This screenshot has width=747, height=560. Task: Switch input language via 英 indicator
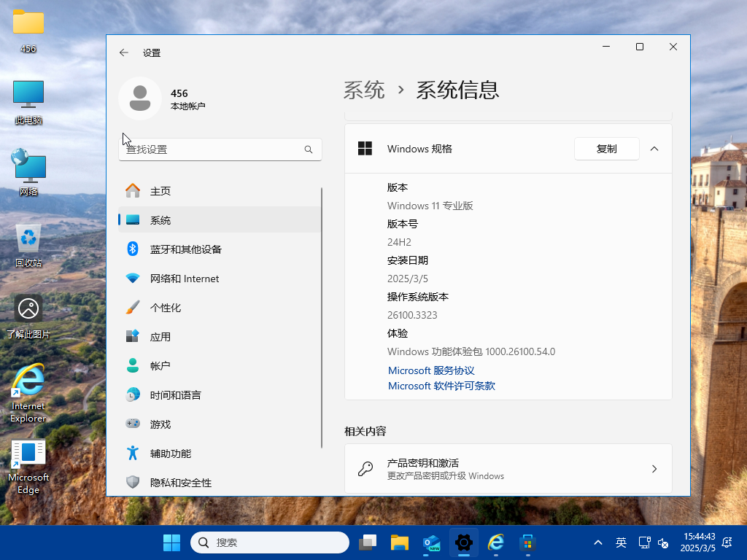tap(621, 542)
